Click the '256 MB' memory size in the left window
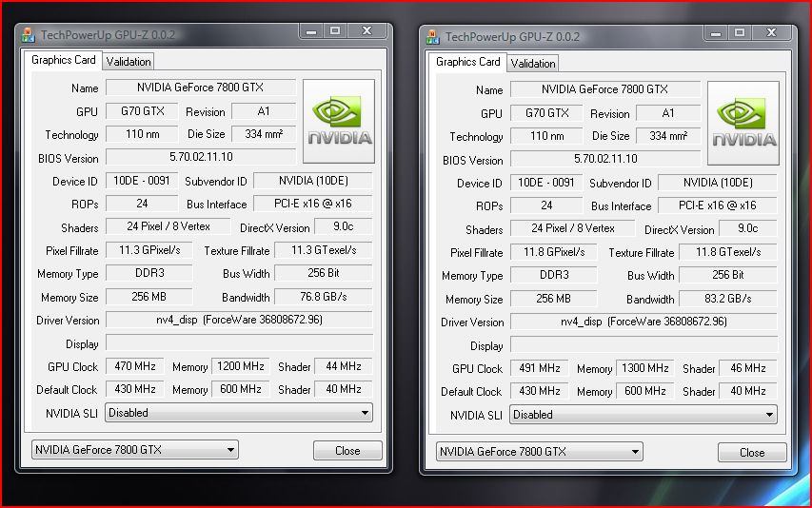The width and height of the screenshot is (812, 508). pyautogui.click(x=149, y=297)
